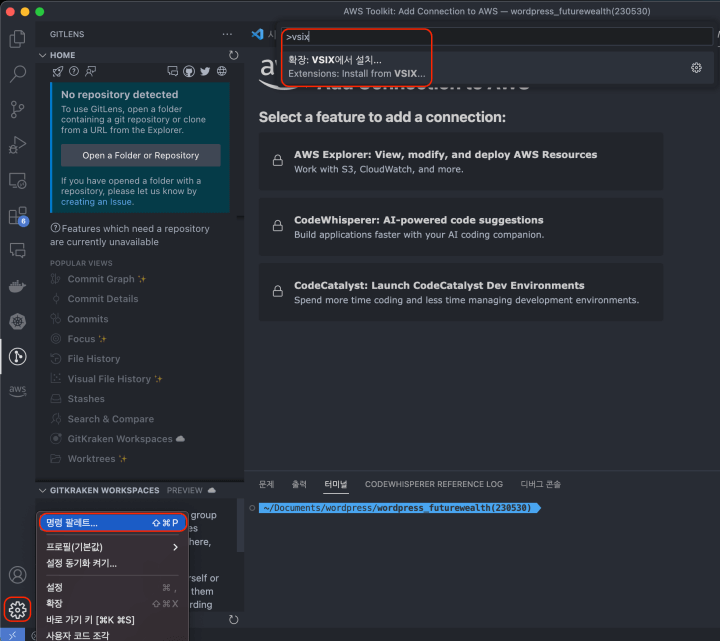720x641 pixels.
Task: Open CODEWHISPERER REFERENCE LOG tab
Action: pyautogui.click(x=434, y=484)
